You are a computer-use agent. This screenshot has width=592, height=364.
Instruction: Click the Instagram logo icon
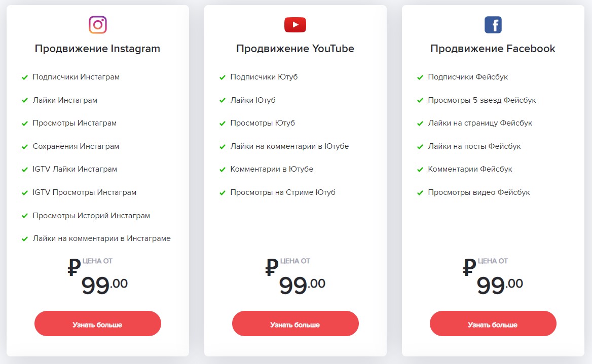[98, 24]
